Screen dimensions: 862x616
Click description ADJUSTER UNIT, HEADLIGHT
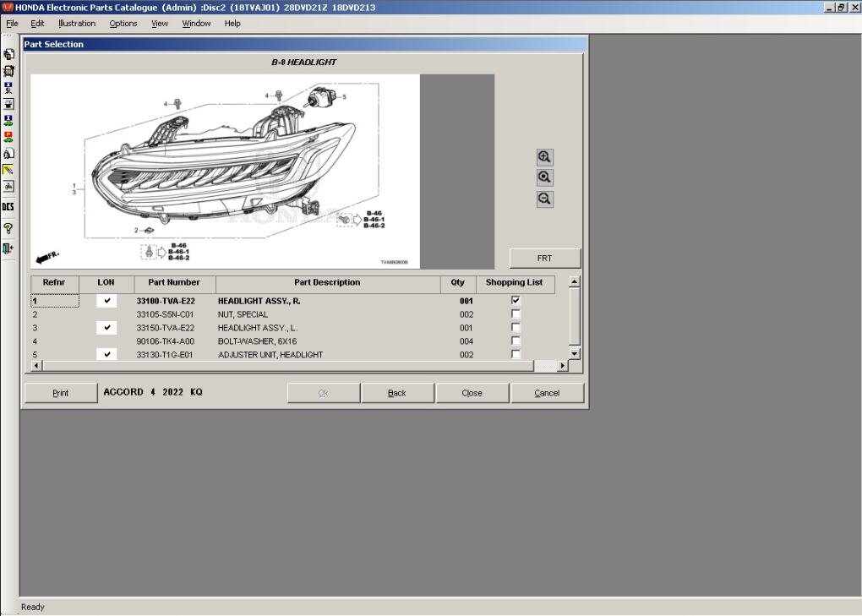click(x=270, y=355)
